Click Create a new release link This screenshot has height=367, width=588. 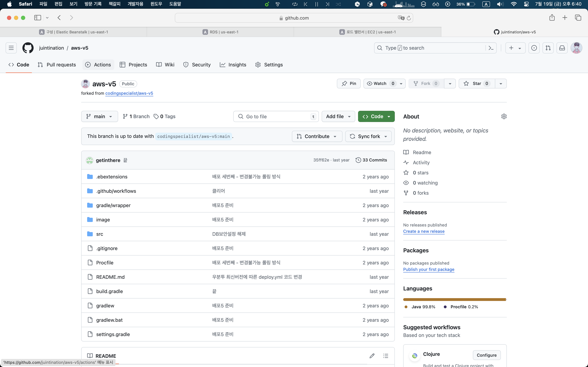tap(424, 231)
